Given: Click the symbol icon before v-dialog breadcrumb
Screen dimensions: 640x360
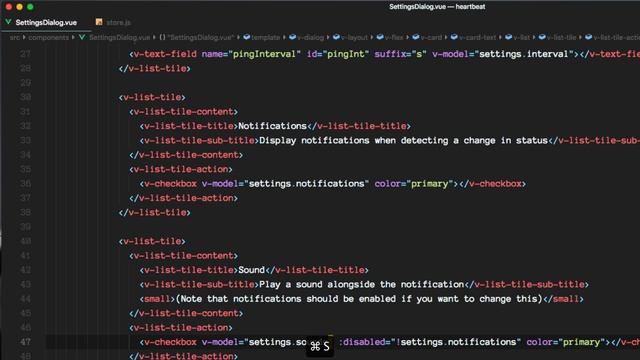Looking at the screenshot, I should (x=292, y=37).
